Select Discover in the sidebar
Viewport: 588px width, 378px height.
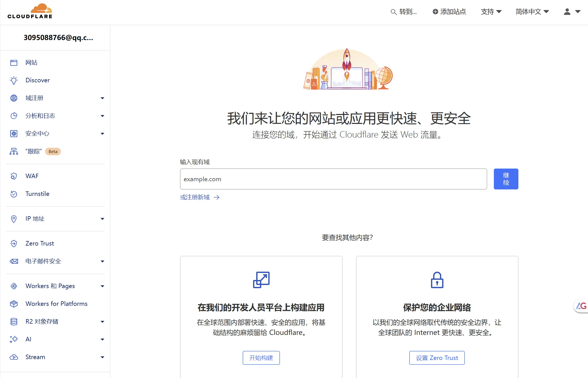37,80
